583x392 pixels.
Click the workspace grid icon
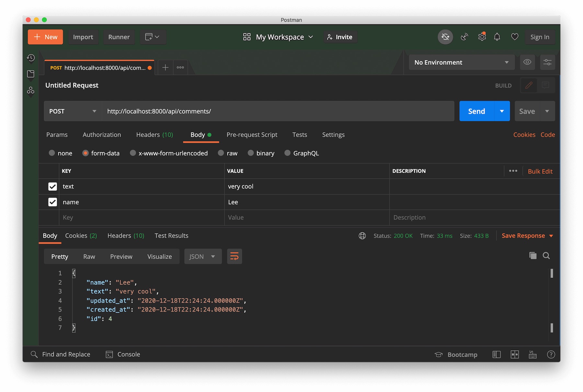[x=247, y=37]
